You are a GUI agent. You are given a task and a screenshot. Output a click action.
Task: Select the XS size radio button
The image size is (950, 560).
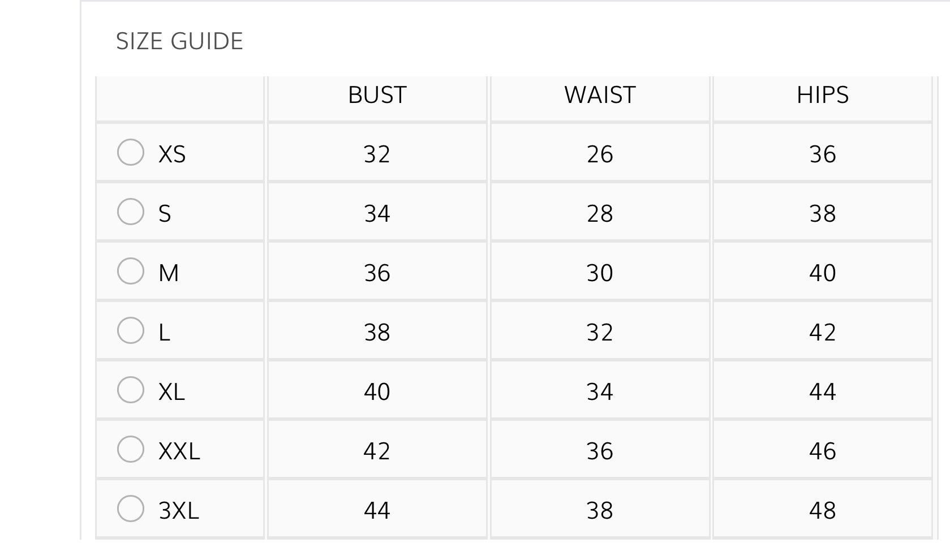pos(131,152)
